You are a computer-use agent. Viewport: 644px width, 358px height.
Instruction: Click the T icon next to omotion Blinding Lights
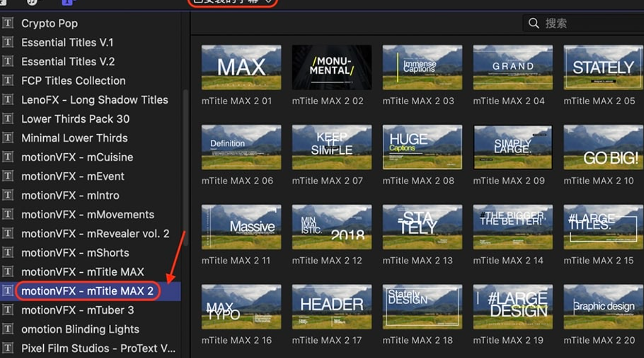8,329
